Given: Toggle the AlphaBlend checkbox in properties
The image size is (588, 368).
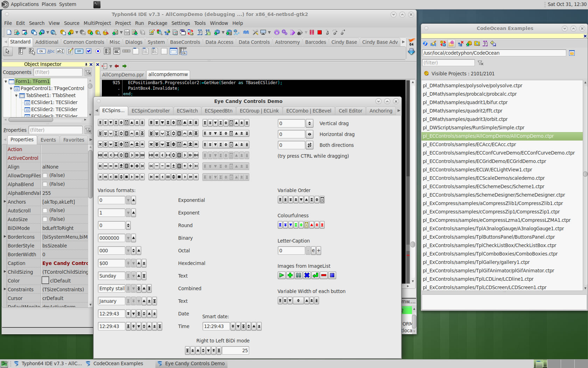Looking at the screenshot, I should [x=45, y=184].
